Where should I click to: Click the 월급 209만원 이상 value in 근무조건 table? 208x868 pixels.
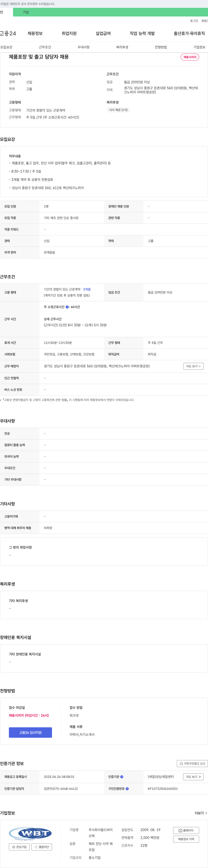160,292
